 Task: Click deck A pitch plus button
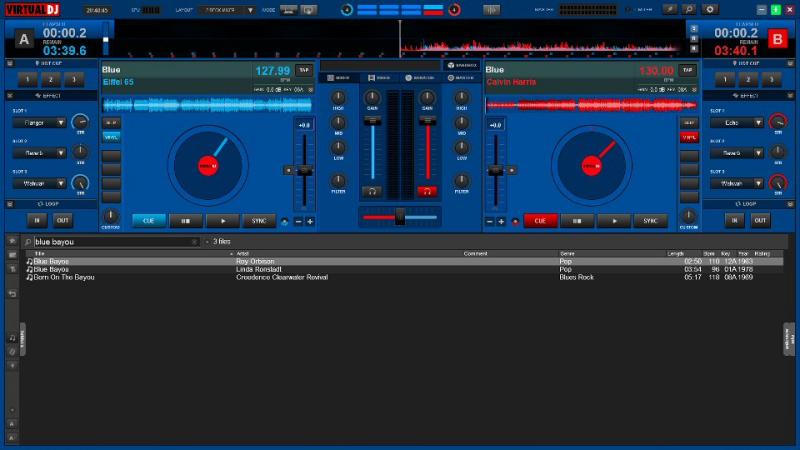(310, 221)
